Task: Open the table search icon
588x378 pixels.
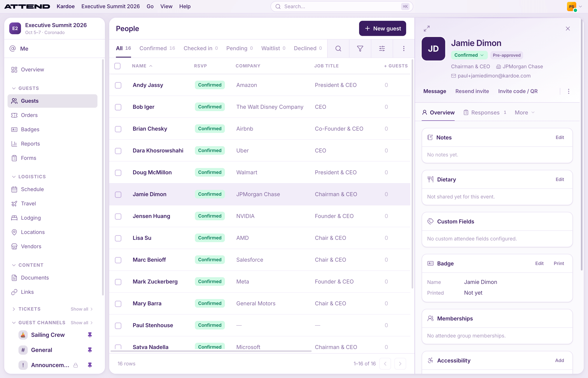Action: tap(338, 48)
